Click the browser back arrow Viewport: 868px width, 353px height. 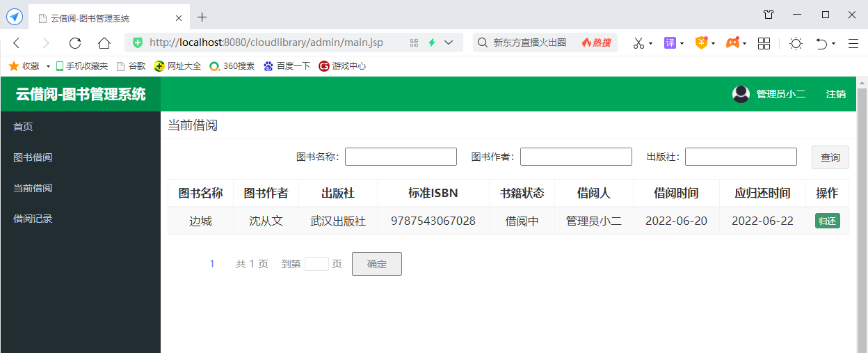pos(17,43)
